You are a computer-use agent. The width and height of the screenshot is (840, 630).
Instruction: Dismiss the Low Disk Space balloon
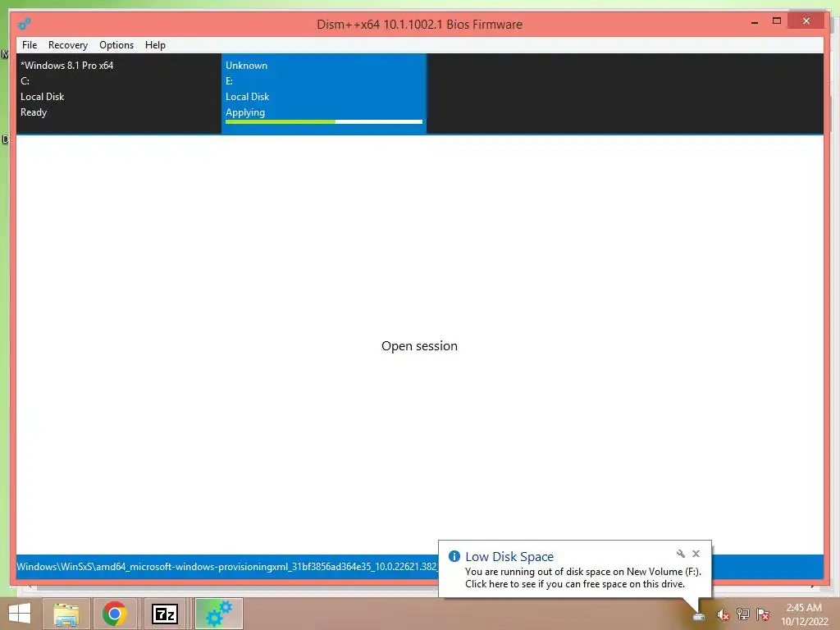click(x=696, y=554)
